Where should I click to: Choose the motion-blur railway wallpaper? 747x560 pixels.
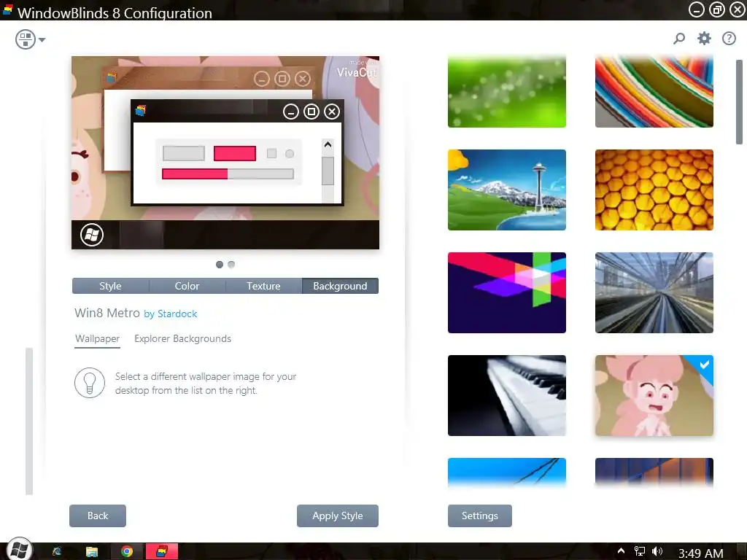pos(654,293)
